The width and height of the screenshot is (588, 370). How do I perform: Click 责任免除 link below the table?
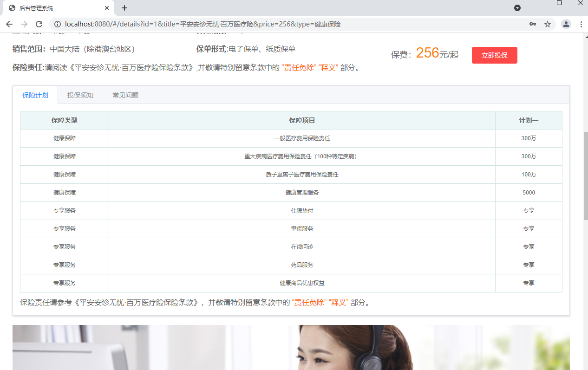(x=308, y=302)
